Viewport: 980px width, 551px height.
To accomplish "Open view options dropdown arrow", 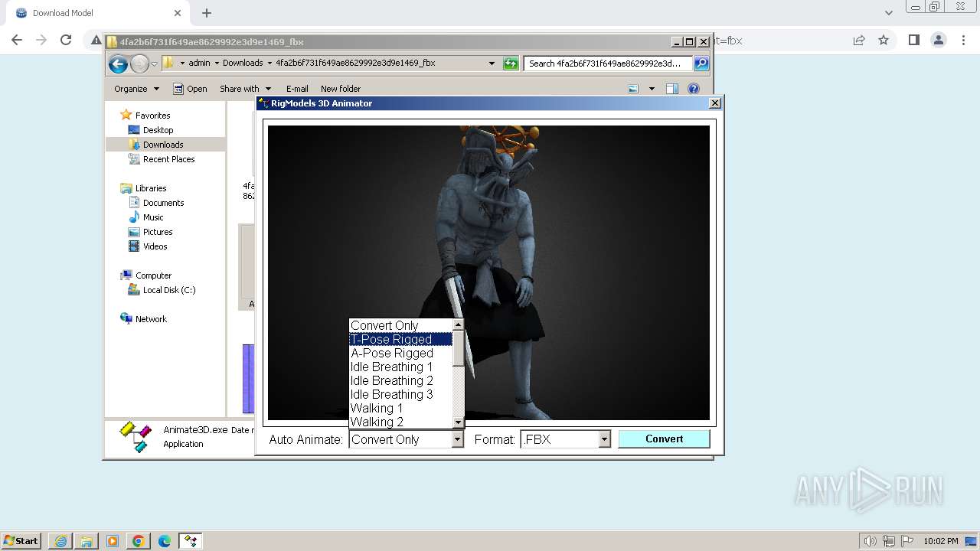I will [652, 89].
